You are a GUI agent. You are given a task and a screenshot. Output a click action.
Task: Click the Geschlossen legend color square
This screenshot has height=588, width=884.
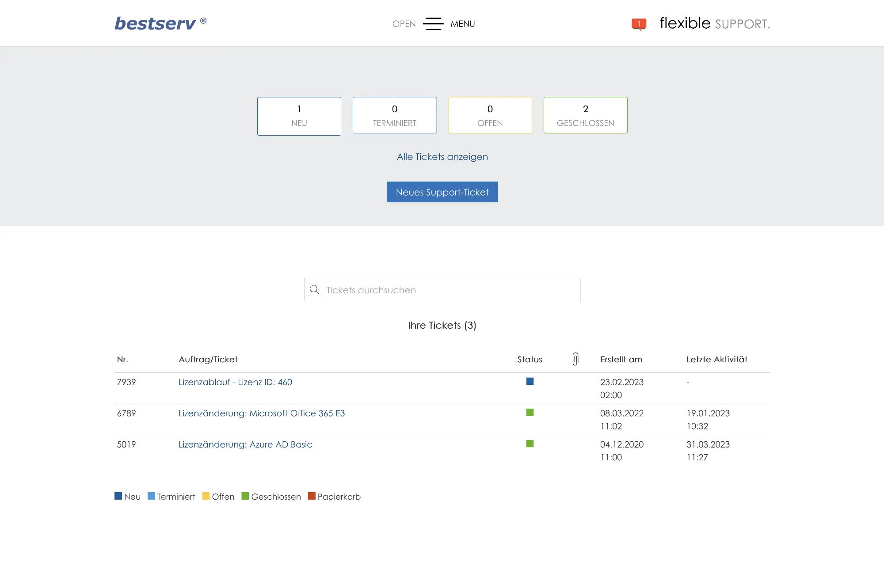[245, 496]
